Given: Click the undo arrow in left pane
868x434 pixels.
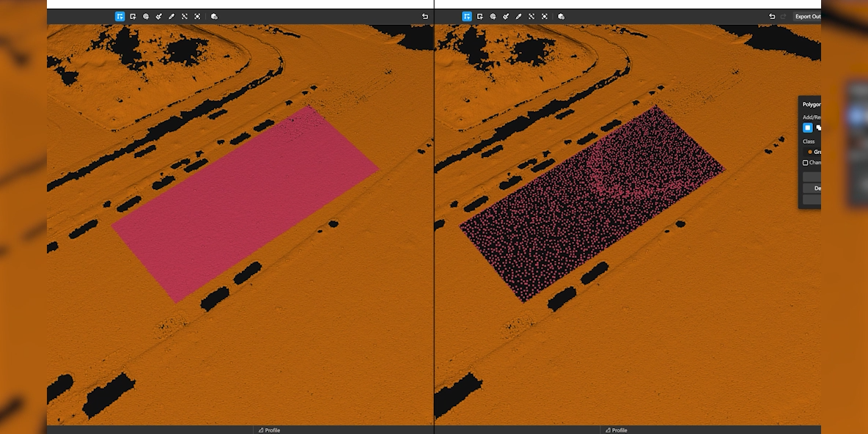Looking at the screenshot, I should coord(425,16).
